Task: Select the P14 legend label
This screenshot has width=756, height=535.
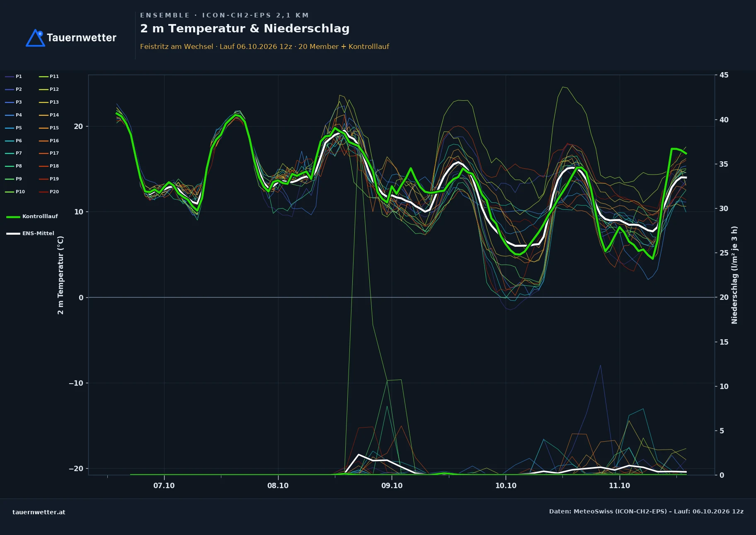Action: click(54, 115)
